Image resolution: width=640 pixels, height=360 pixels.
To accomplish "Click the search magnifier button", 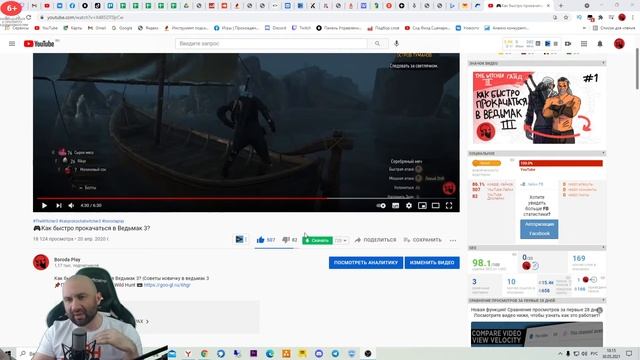I will tap(377, 43).
